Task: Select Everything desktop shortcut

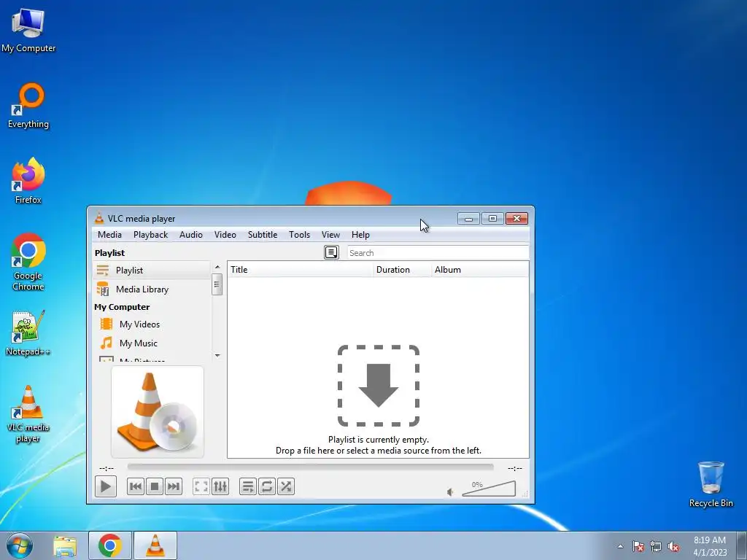Action: coord(28,106)
